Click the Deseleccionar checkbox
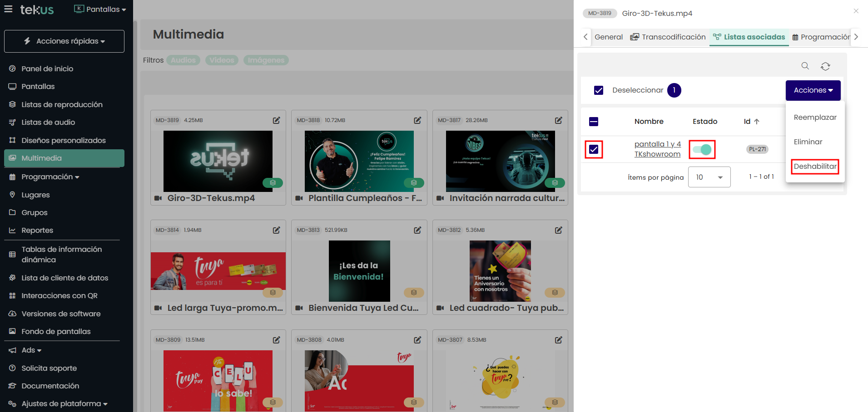 click(x=599, y=90)
